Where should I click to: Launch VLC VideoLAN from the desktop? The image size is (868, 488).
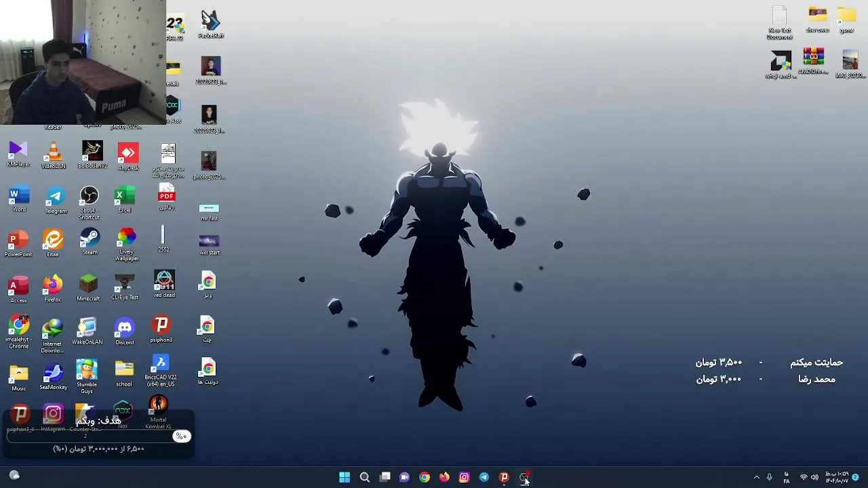tap(54, 155)
